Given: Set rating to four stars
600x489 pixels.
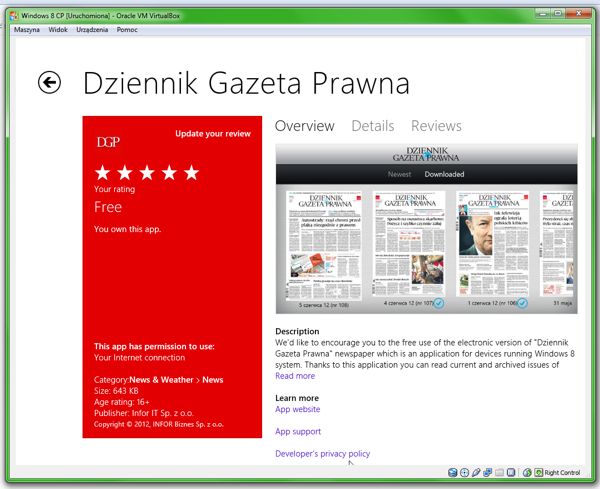Looking at the screenshot, I should 169,173.
